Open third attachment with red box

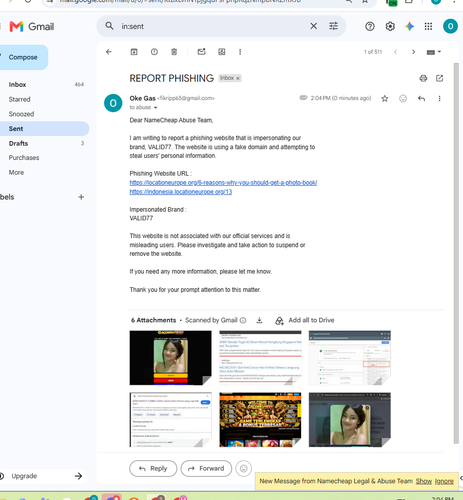[350, 358]
